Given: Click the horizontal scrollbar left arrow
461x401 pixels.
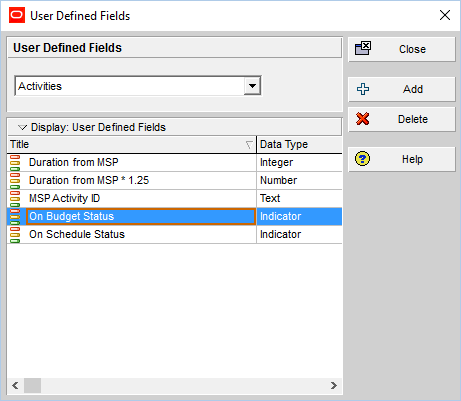Looking at the screenshot, I should (15, 386).
